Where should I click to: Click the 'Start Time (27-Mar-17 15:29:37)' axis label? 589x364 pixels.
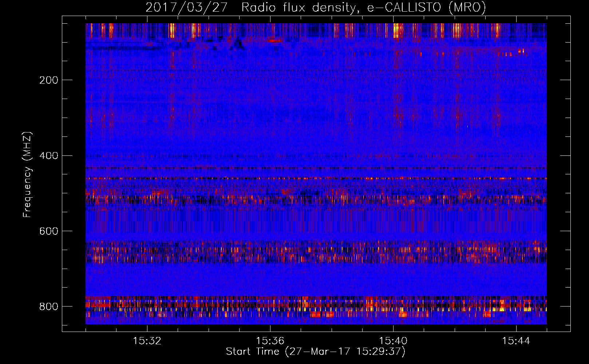(316, 352)
